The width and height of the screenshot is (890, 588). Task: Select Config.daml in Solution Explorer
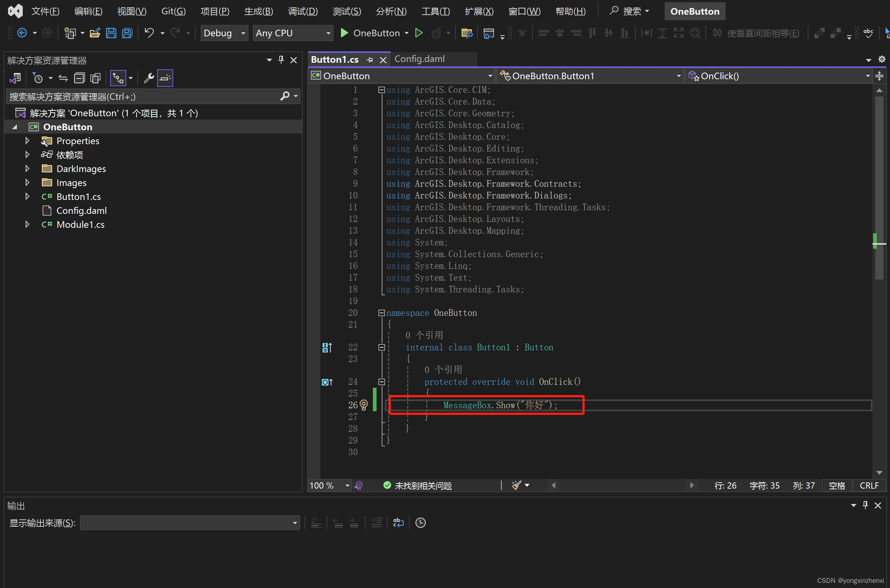click(x=81, y=211)
